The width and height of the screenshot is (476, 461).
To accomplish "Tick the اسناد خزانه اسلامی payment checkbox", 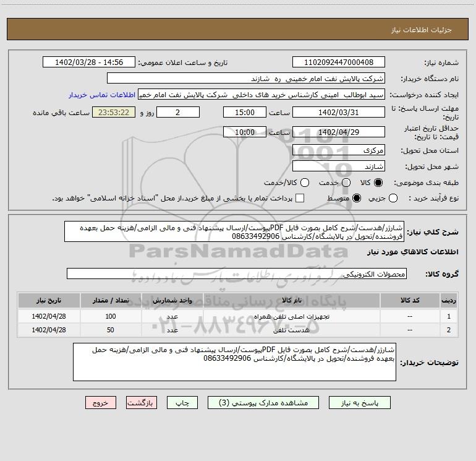I will (x=300, y=198).
